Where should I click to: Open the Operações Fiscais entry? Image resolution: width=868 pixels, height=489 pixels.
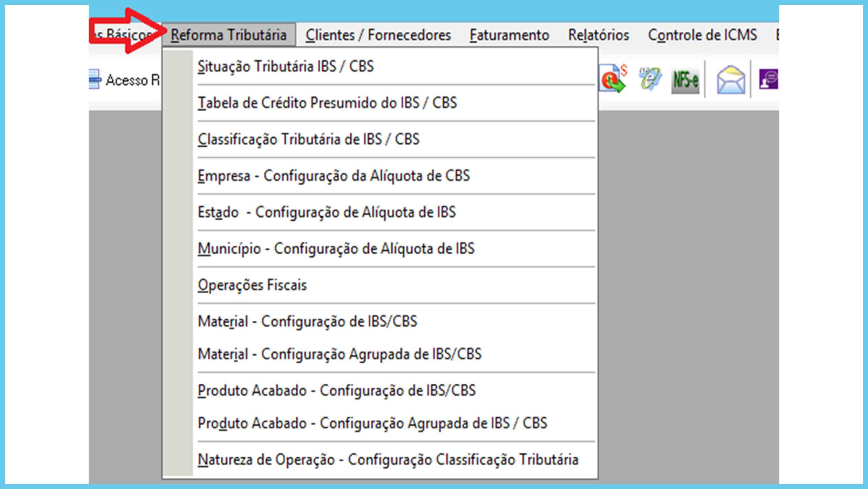252,285
